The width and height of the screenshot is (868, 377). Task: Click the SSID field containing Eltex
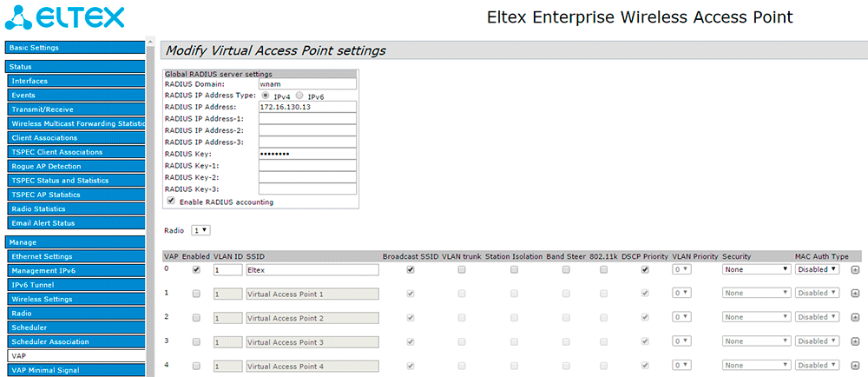[x=312, y=270]
